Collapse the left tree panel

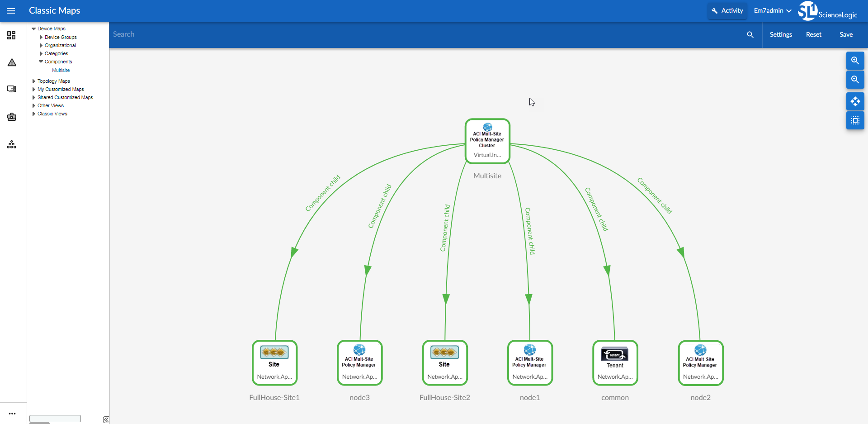pos(106,419)
